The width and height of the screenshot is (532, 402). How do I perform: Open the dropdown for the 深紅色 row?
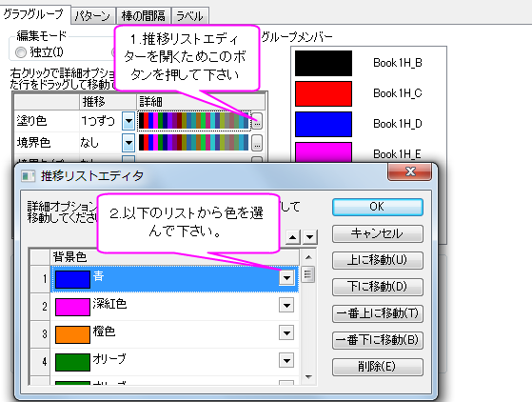click(x=286, y=305)
